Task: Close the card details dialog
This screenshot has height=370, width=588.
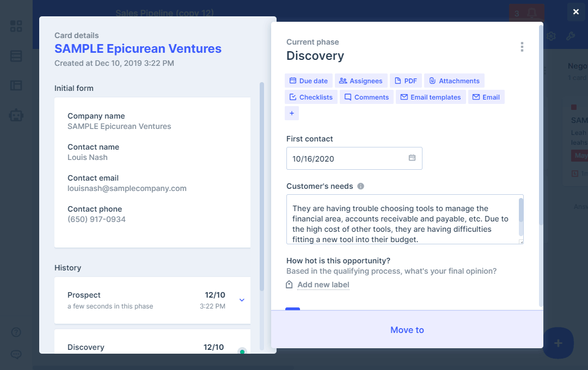Action: tap(576, 12)
